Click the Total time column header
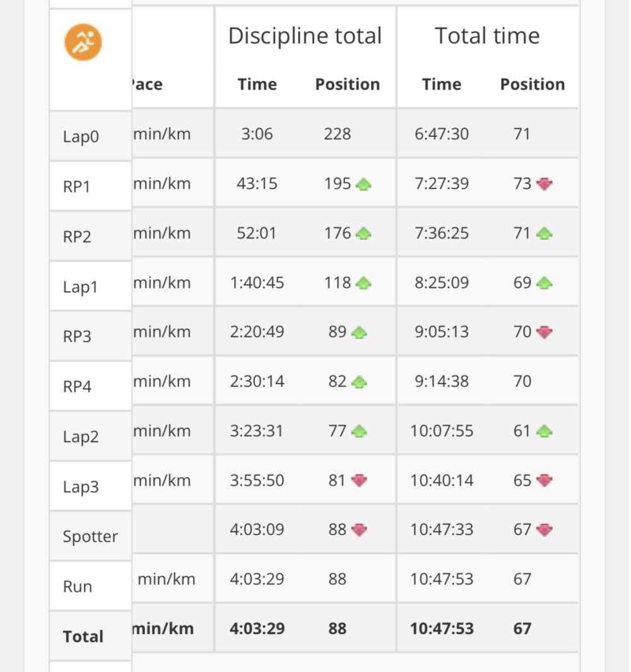Screen dimensions: 631x672 [x=487, y=35]
